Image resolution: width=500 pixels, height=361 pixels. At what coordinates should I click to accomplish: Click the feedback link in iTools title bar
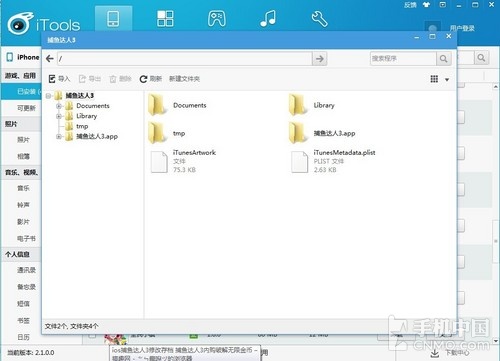(x=410, y=5)
